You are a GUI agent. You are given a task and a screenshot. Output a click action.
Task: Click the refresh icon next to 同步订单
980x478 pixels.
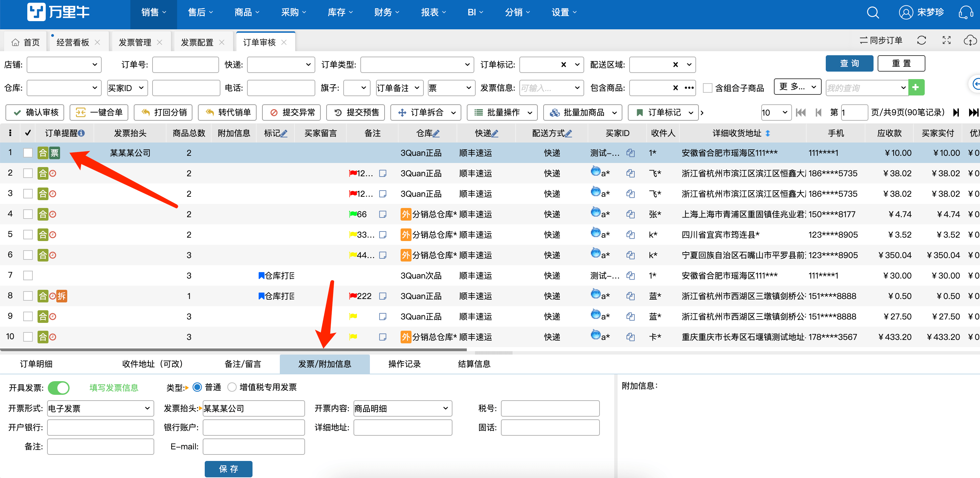coord(921,40)
